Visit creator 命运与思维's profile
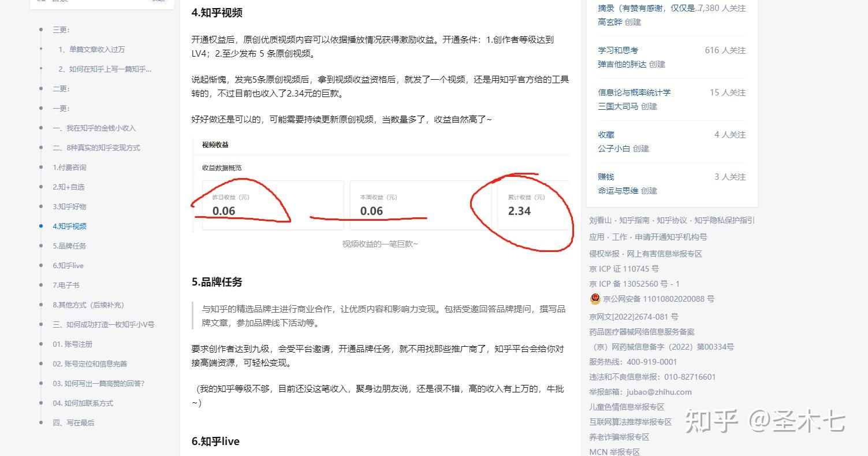The width and height of the screenshot is (868, 456). [618, 191]
